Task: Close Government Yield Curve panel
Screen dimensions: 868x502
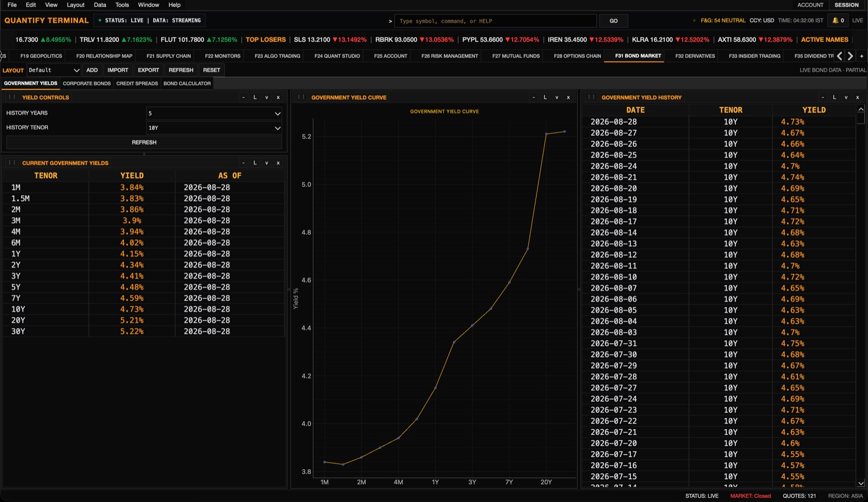Action: pyautogui.click(x=569, y=98)
